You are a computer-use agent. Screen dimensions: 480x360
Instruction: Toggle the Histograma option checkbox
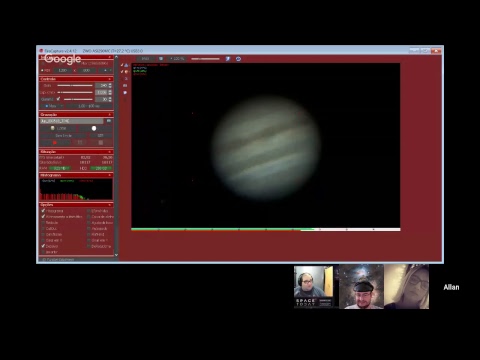pos(43,211)
